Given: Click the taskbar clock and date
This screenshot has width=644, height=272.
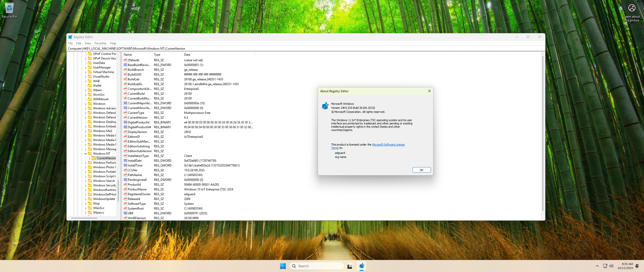Looking at the screenshot, I should pos(625,266).
